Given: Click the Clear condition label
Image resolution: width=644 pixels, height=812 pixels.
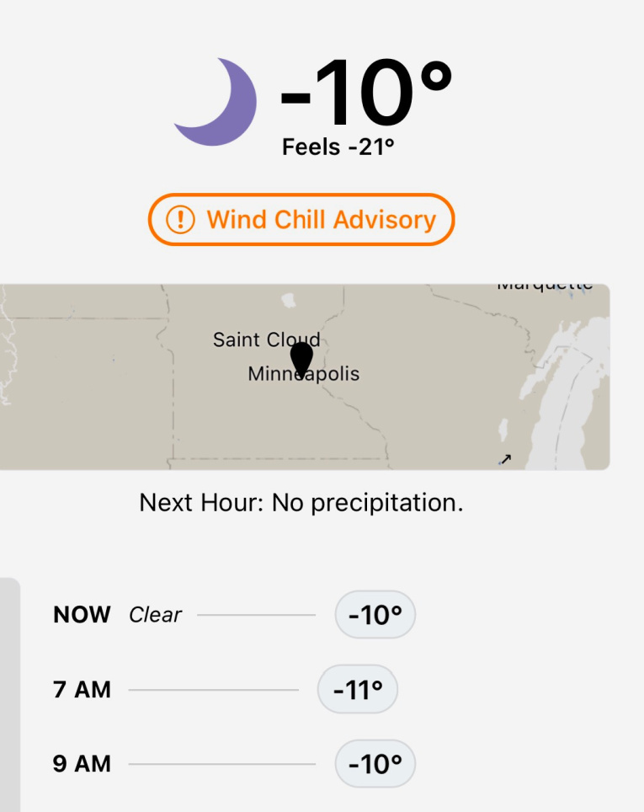Looking at the screenshot, I should 155,615.
